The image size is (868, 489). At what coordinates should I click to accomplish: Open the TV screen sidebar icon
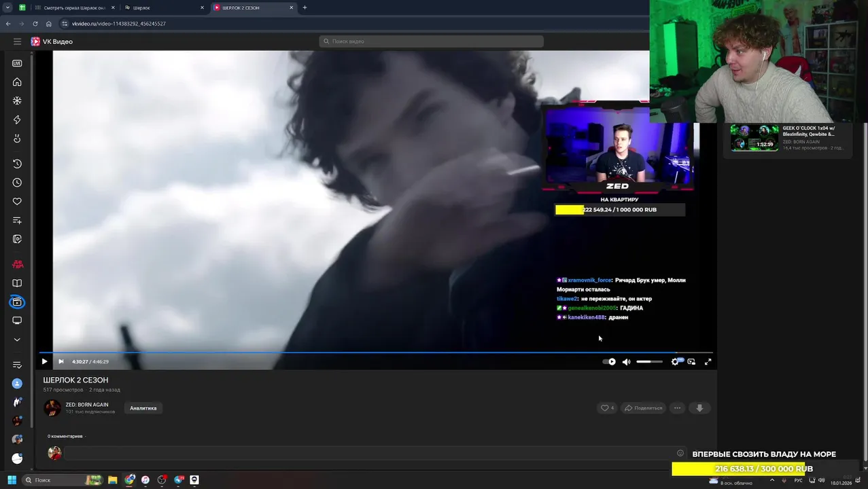tap(17, 321)
